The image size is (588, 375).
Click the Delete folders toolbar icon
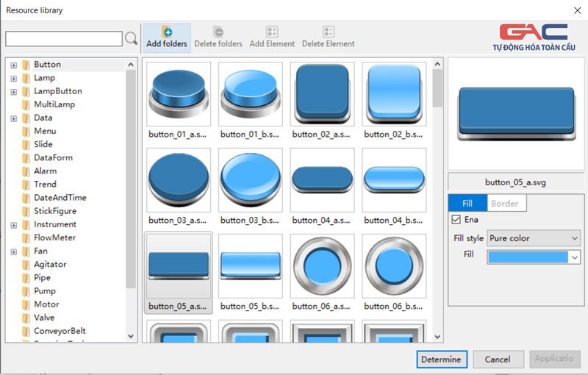[218, 32]
